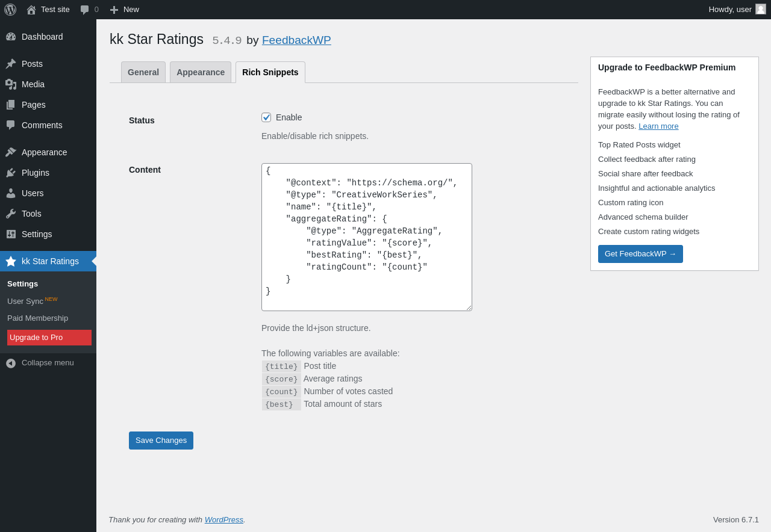Open the Upgrade to Pro submenu item
This screenshot has height=532, width=771.
[49, 338]
